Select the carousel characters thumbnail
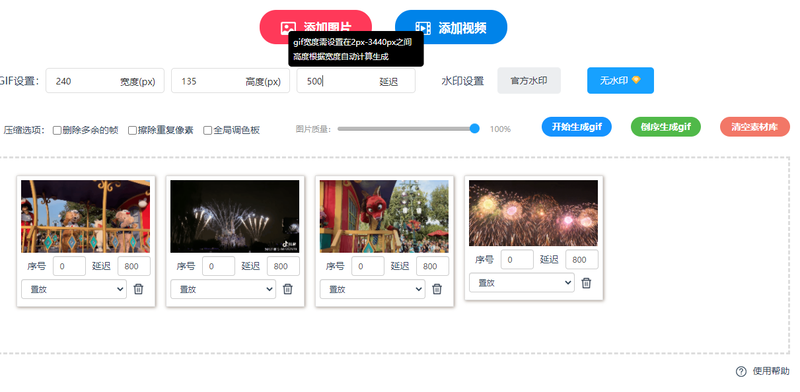Viewport: 800px width, 392px height. (86, 216)
